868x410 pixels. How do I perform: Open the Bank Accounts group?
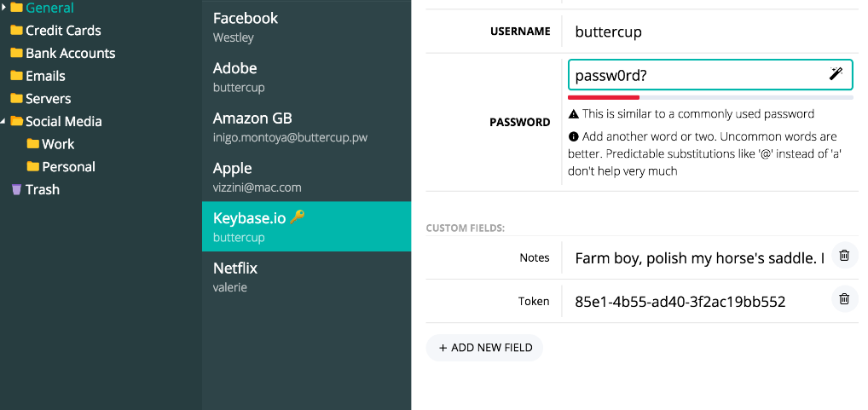point(70,53)
